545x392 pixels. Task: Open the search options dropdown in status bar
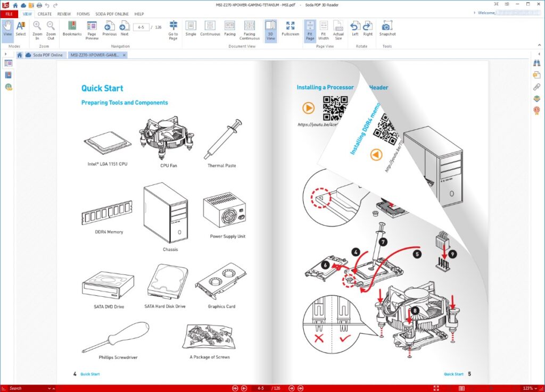[49, 388]
